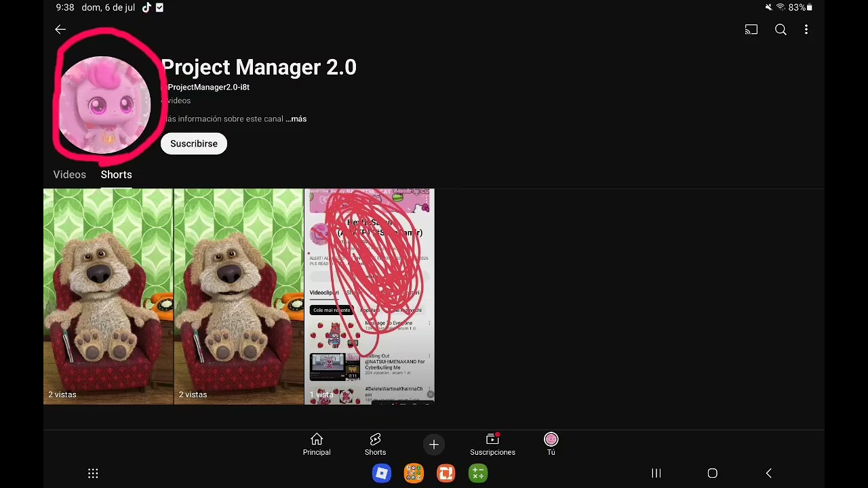Tap the clock showing 9:38
The width and height of the screenshot is (868, 488).
click(65, 7)
